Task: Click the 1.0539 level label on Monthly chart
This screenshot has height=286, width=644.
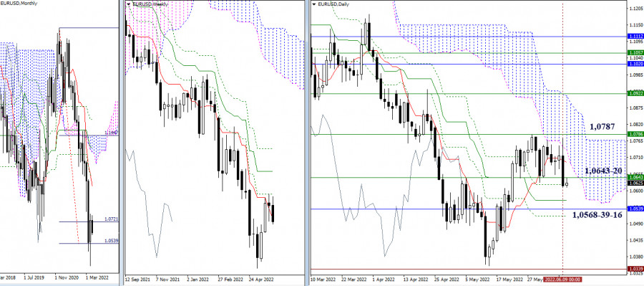Action: click(111, 240)
